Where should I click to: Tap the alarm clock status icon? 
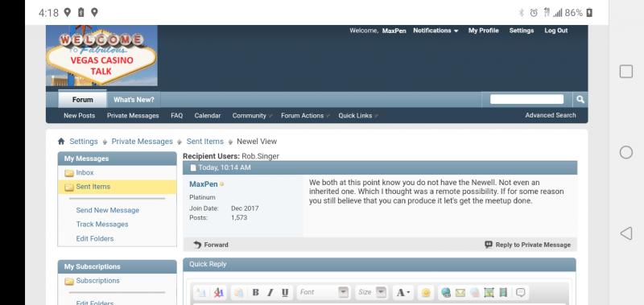click(534, 13)
